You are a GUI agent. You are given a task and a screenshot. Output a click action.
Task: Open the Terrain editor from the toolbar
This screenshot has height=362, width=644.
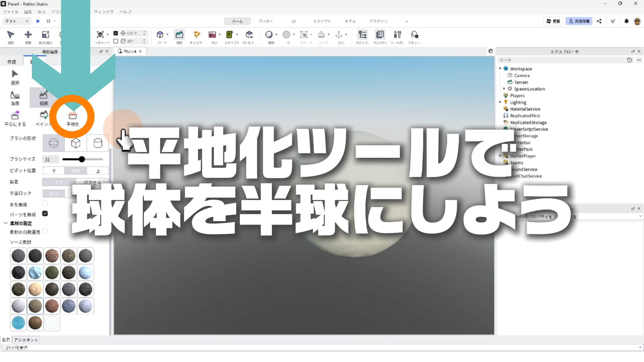coord(179,36)
